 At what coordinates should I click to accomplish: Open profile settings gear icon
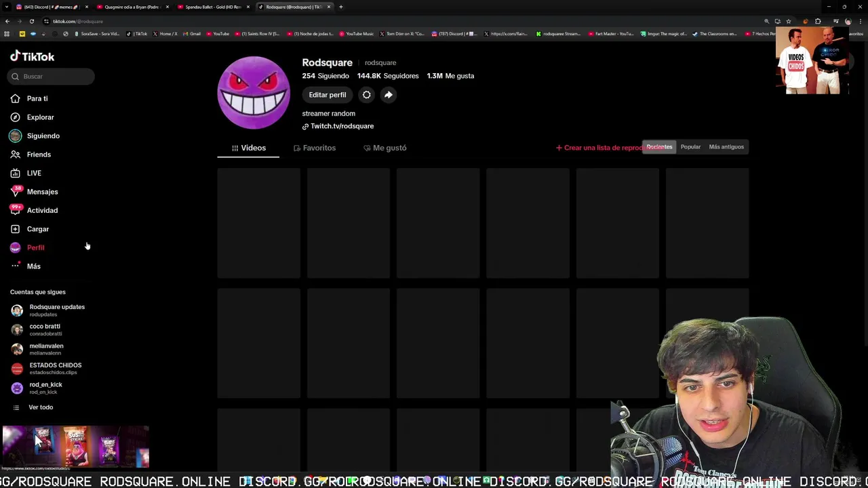coord(366,95)
